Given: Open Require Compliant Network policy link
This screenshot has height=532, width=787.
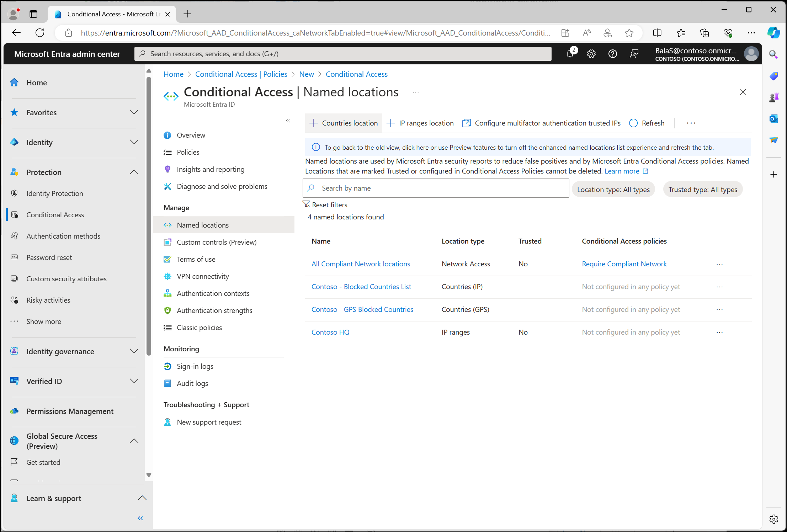Looking at the screenshot, I should coord(624,264).
